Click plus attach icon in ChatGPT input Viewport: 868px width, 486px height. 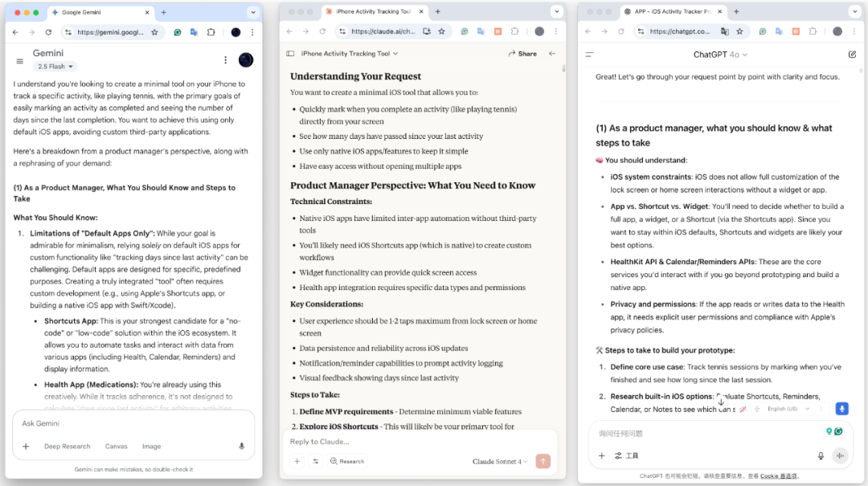click(x=602, y=455)
